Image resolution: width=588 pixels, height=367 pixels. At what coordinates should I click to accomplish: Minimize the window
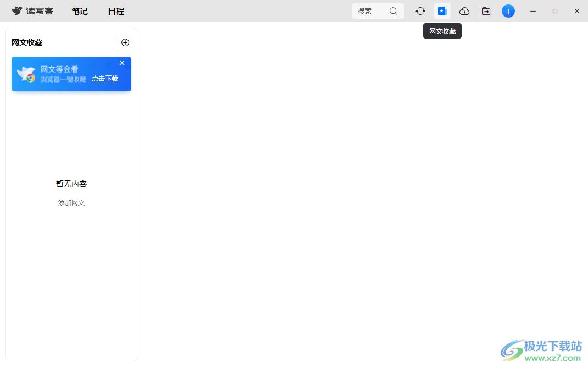pos(533,11)
